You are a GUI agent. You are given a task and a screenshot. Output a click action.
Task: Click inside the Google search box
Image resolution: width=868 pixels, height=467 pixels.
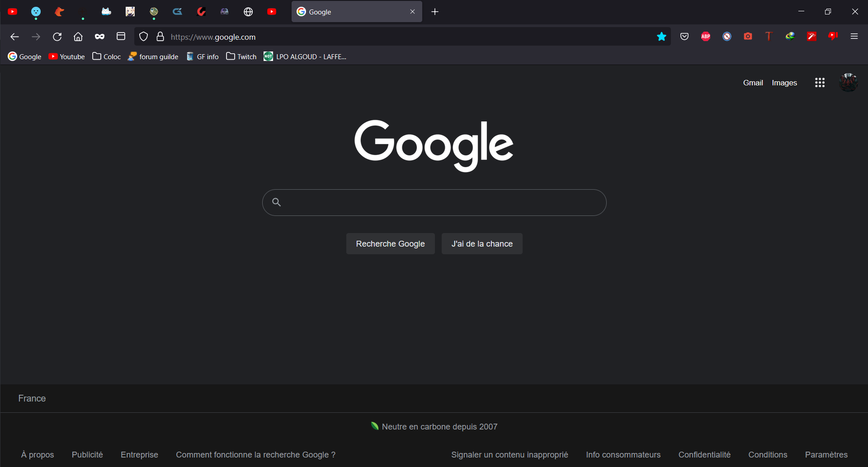434,202
